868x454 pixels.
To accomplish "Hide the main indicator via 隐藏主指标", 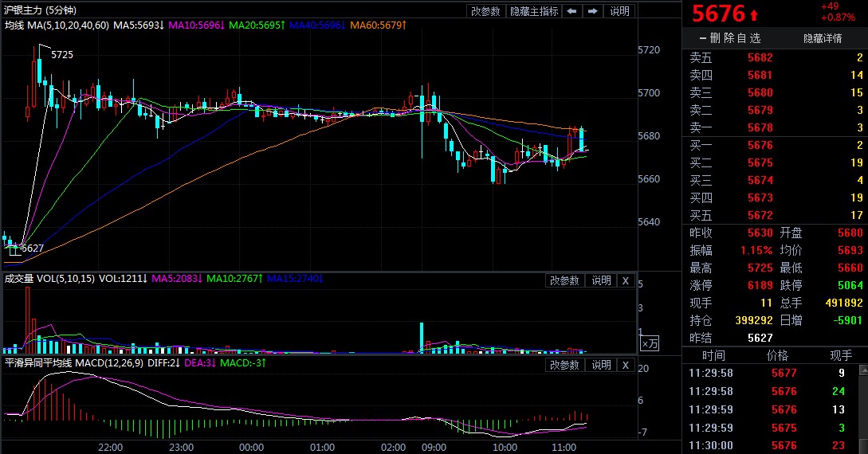I will pyautogui.click(x=534, y=11).
